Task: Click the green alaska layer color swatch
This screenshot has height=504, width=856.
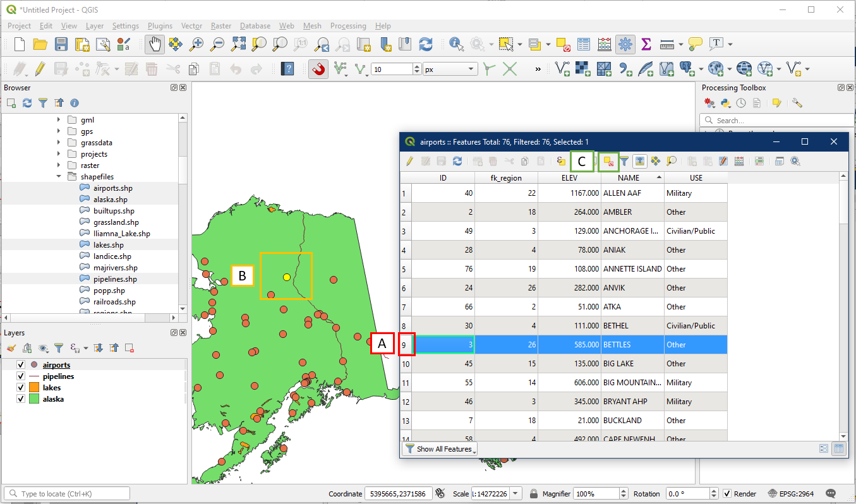Action: pos(34,399)
